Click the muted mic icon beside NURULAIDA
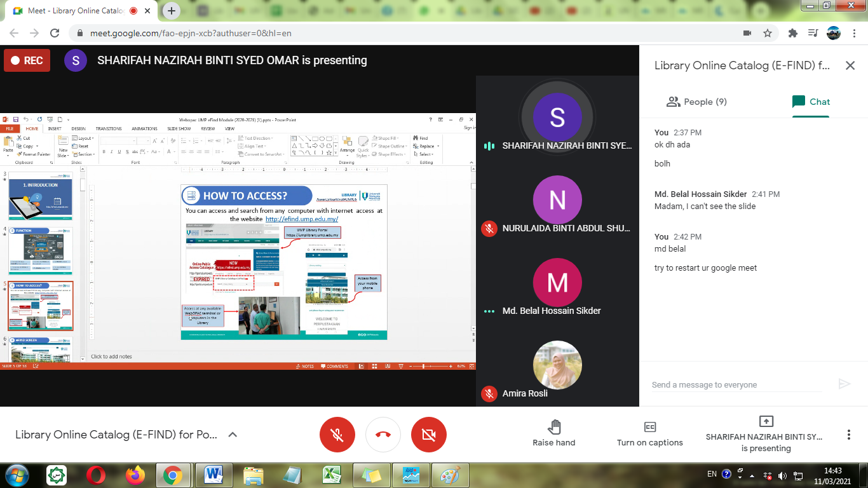The width and height of the screenshot is (868, 488). pyautogui.click(x=489, y=229)
